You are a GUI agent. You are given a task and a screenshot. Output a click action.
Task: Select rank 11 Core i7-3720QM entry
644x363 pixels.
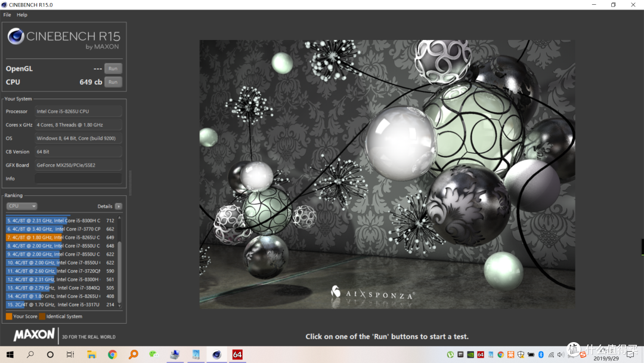click(61, 271)
